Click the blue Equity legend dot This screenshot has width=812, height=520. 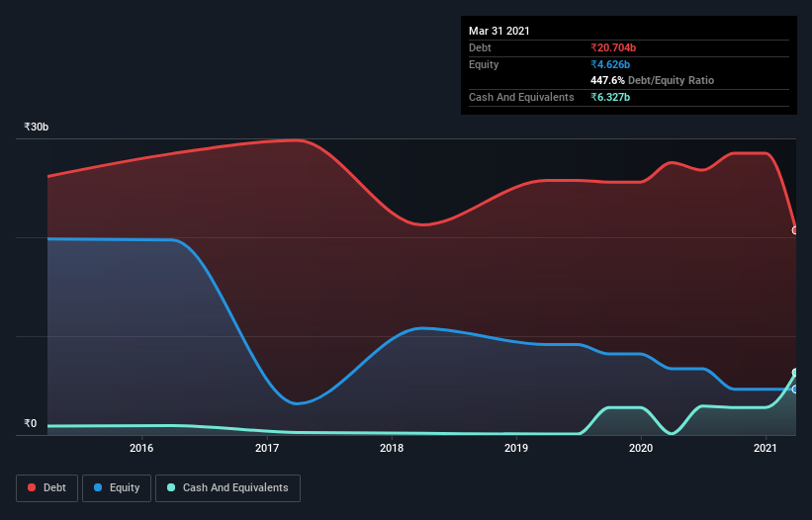tap(98, 487)
